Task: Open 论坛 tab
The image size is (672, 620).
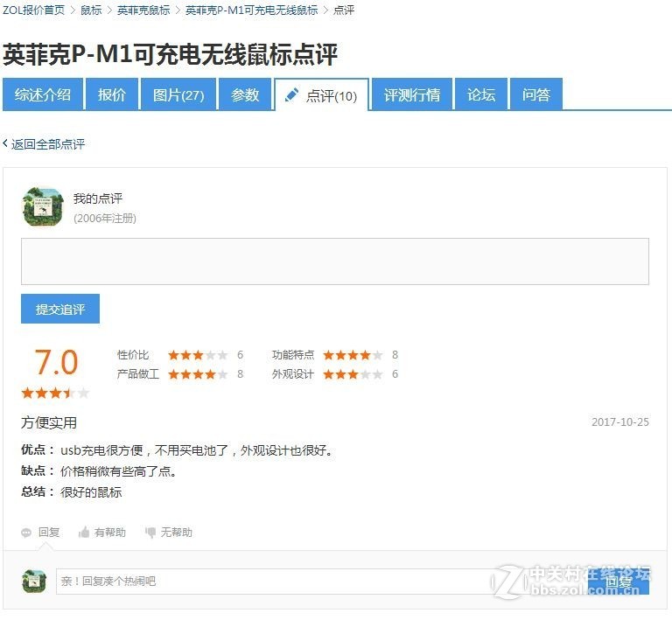Action: (481, 94)
